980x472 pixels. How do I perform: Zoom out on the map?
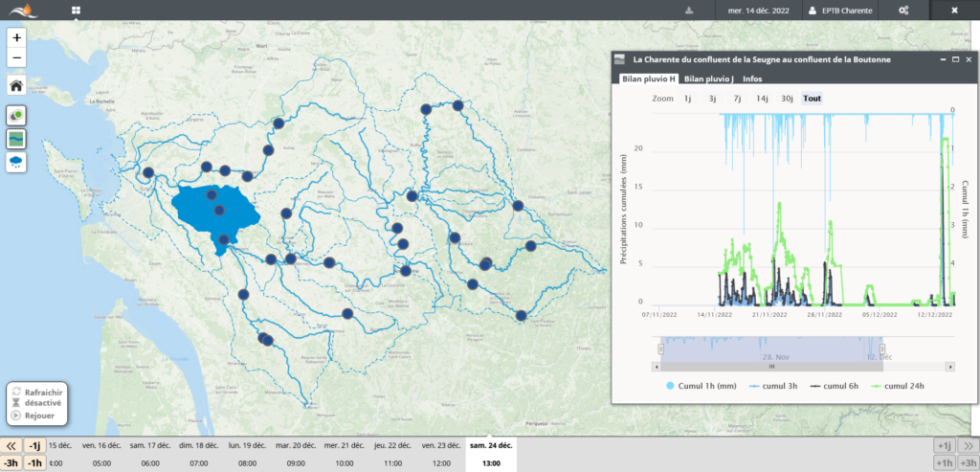tap(17, 57)
